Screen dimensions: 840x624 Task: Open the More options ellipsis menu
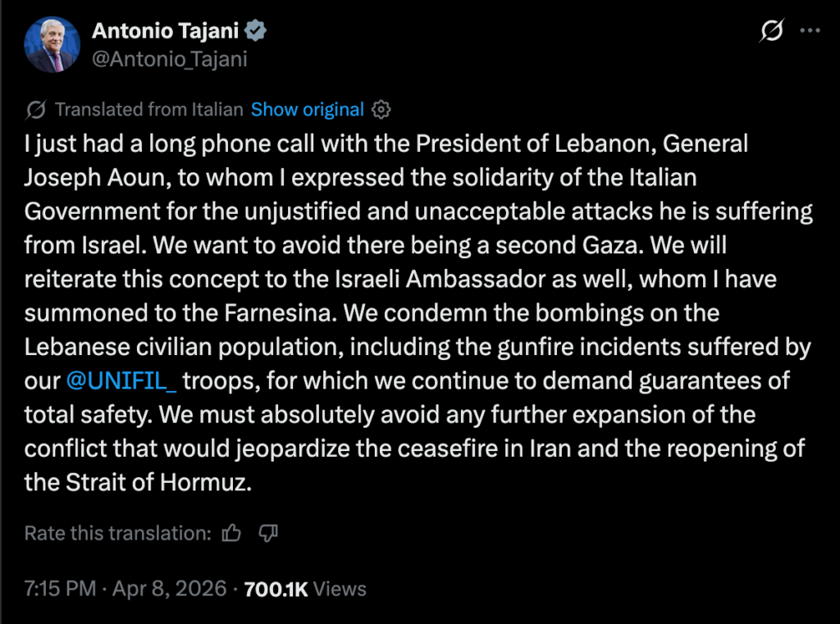click(x=810, y=31)
